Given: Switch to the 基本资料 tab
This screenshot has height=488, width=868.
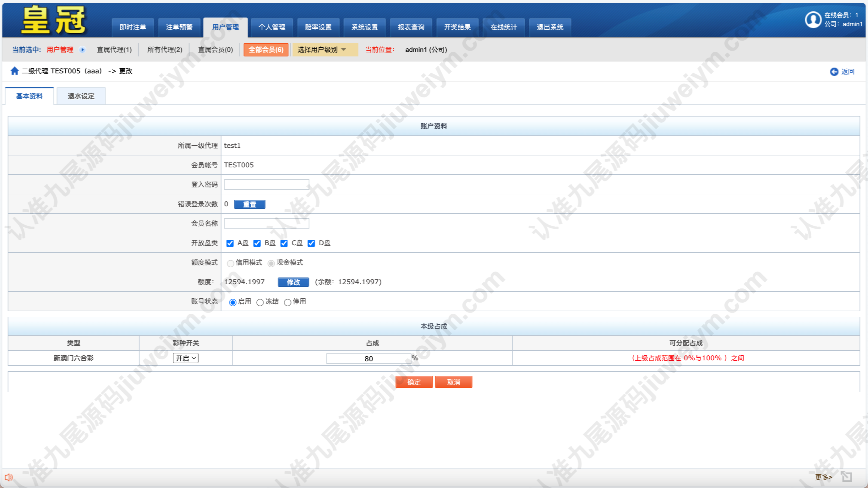Looking at the screenshot, I should (29, 96).
